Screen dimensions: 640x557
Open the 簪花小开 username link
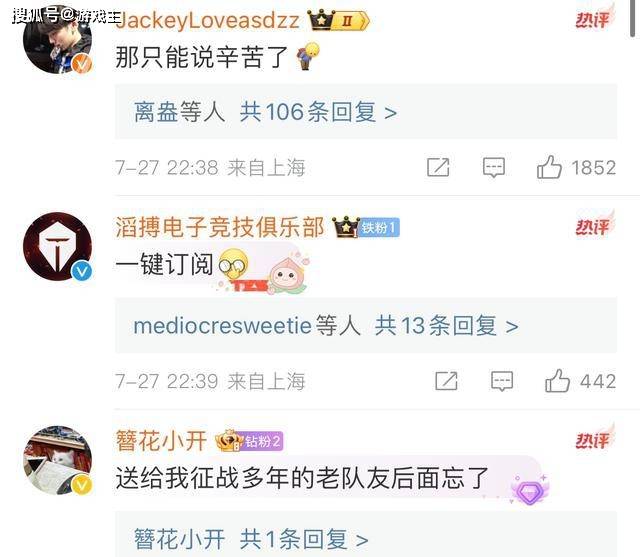[161, 441]
